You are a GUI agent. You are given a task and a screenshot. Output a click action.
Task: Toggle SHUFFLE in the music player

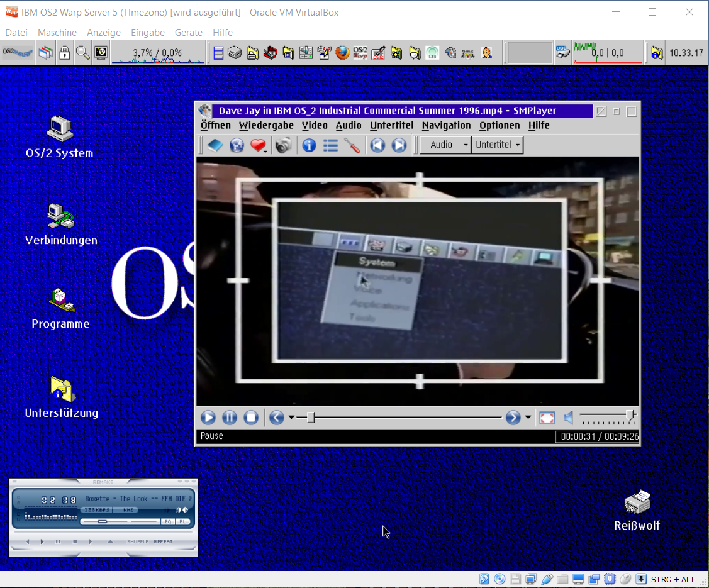click(137, 541)
